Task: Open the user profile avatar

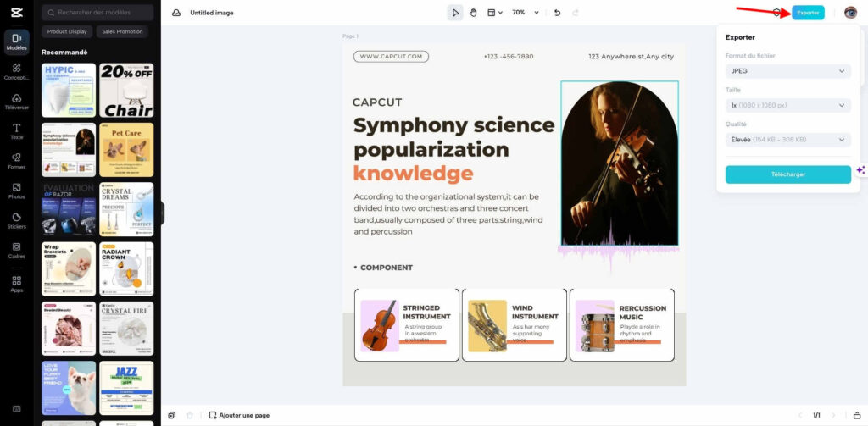Action: (x=850, y=13)
